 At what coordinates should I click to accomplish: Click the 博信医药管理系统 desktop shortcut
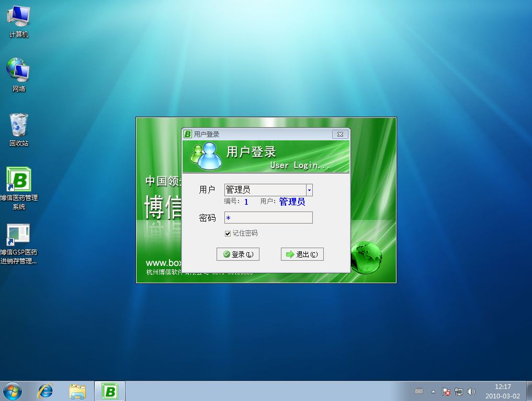[19, 181]
